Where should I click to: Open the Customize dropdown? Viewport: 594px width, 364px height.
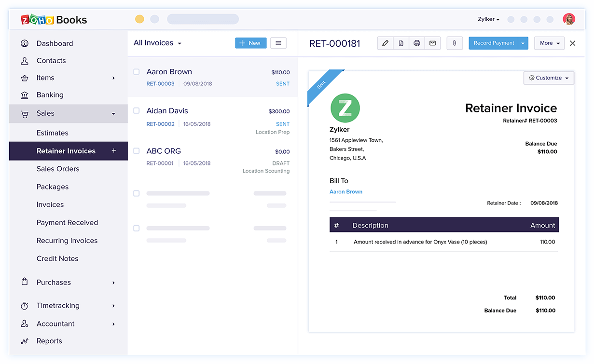549,78
